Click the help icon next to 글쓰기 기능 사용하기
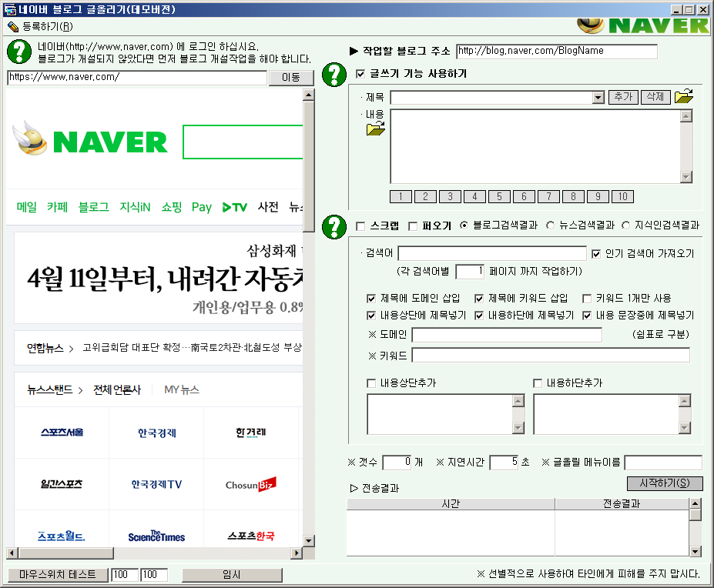Image resolution: width=714 pixels, height=588 pixels. tap(334, 75)
